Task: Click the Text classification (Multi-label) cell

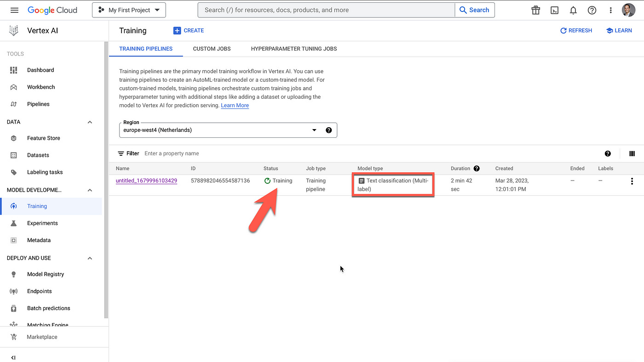Action: point(393,185)
